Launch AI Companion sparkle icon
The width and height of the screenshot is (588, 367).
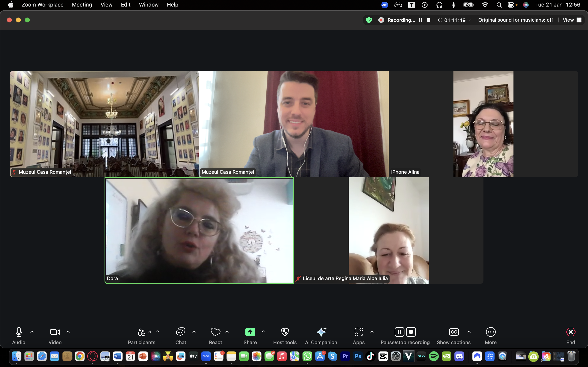tap(321, 332)
